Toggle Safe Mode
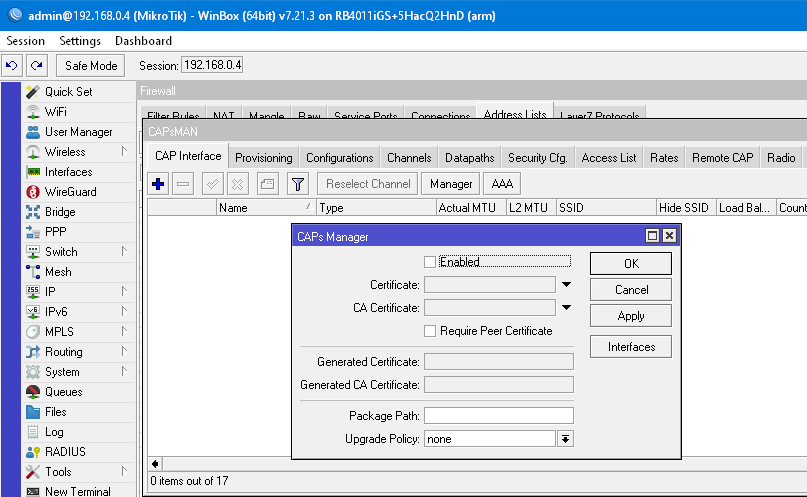Image resolution: width=807 pixels, height=497 pixels. 91,65
